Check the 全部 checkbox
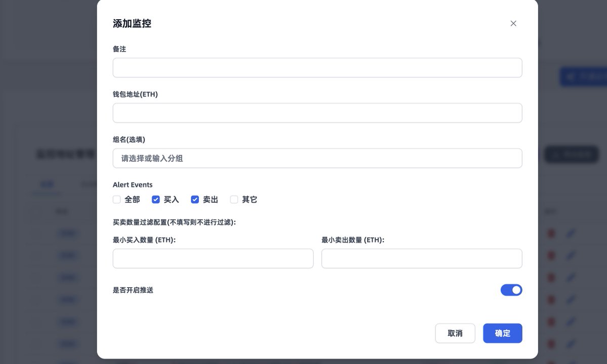This screenshot has width=607, height=364. coord(117,200)
